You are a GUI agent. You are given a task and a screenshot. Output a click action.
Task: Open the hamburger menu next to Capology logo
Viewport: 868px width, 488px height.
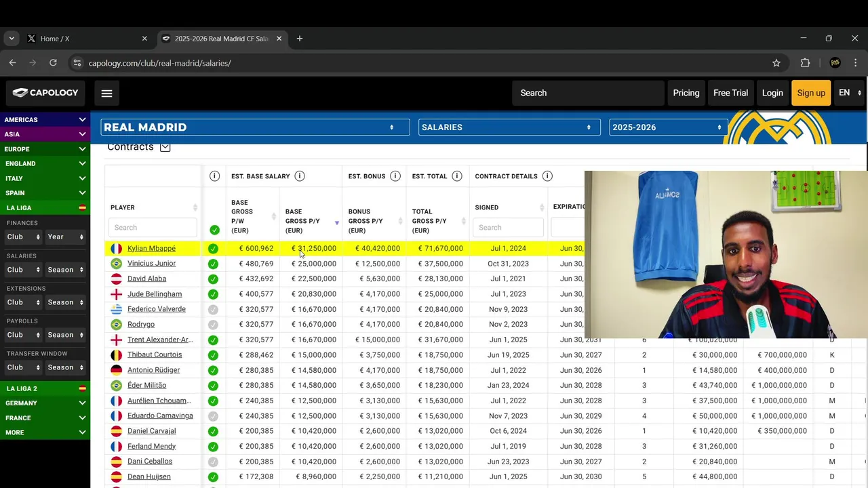106,94
